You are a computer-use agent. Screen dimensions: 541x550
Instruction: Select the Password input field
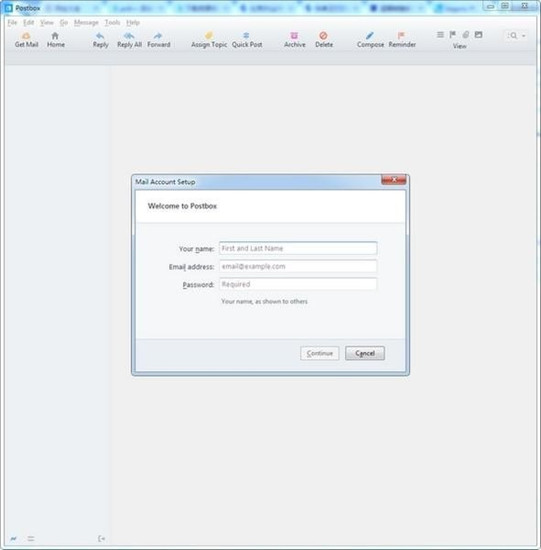(298, 284)
